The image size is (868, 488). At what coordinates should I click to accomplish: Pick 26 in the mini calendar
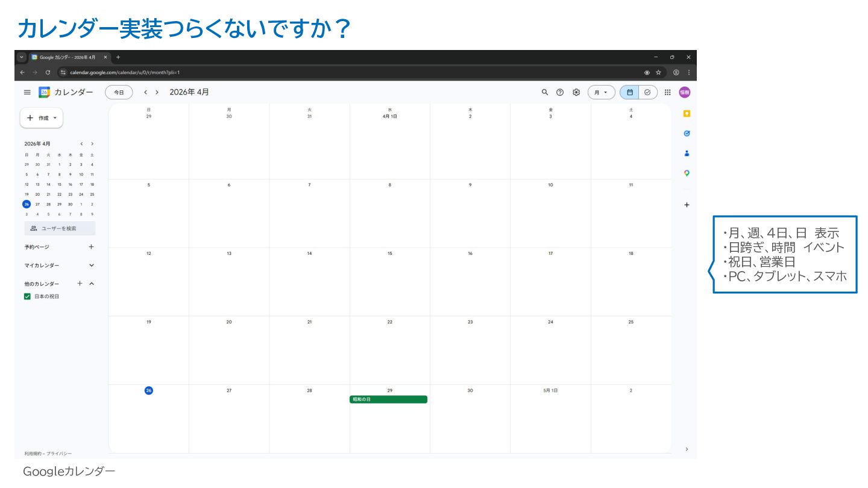pyautogui.click(x=27, y=204)
